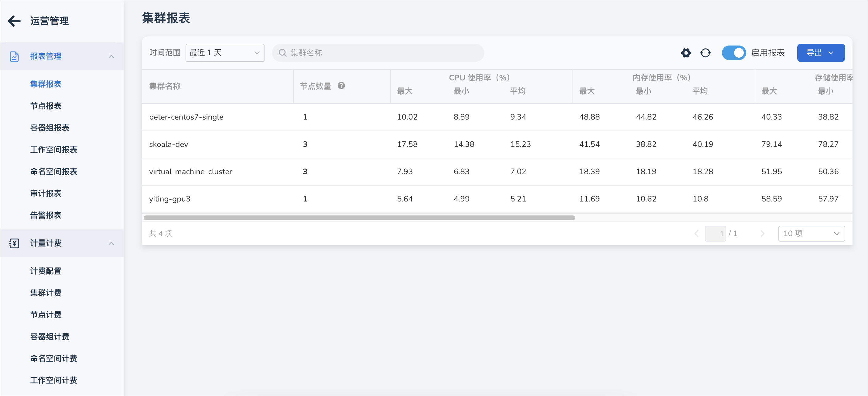868x396 pixels.
Task: Open 命名空间计费 in the sidebar
Action: pos(53,358)
